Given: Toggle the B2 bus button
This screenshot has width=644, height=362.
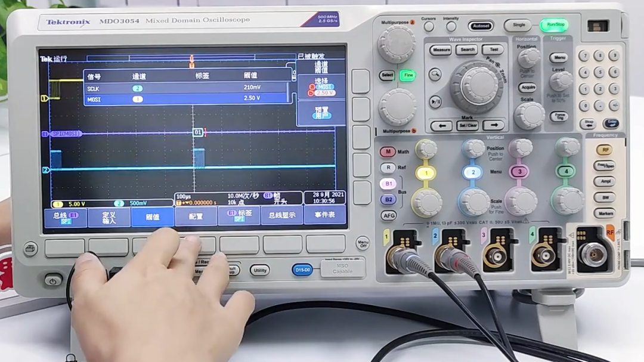Looking at the screenshot, I should click(x=388, y=200).
